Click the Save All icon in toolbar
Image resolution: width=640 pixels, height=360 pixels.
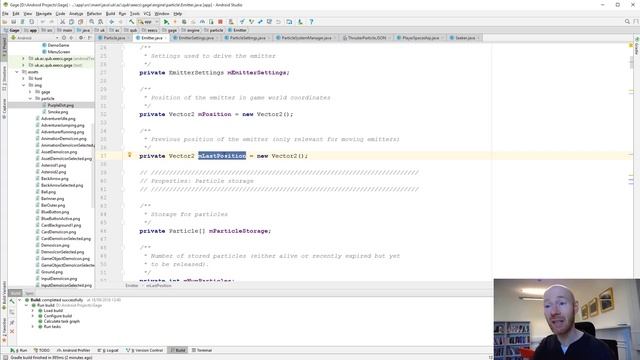(13, 22)
